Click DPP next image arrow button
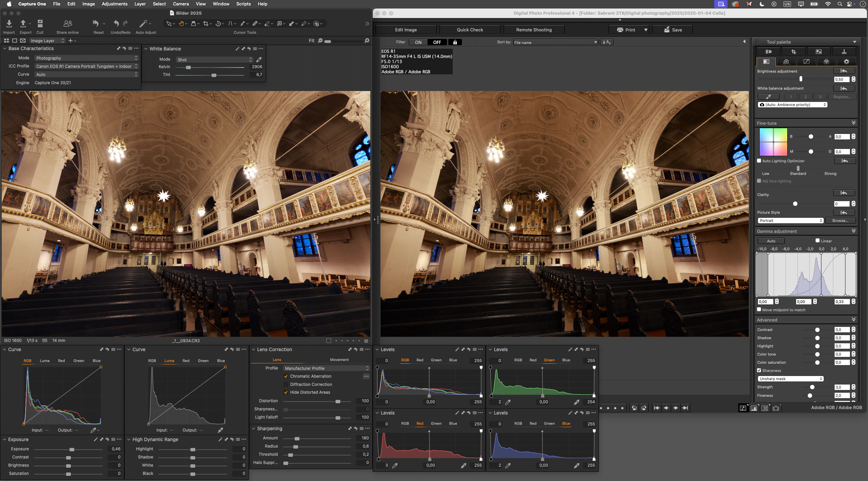 [676, 408]
